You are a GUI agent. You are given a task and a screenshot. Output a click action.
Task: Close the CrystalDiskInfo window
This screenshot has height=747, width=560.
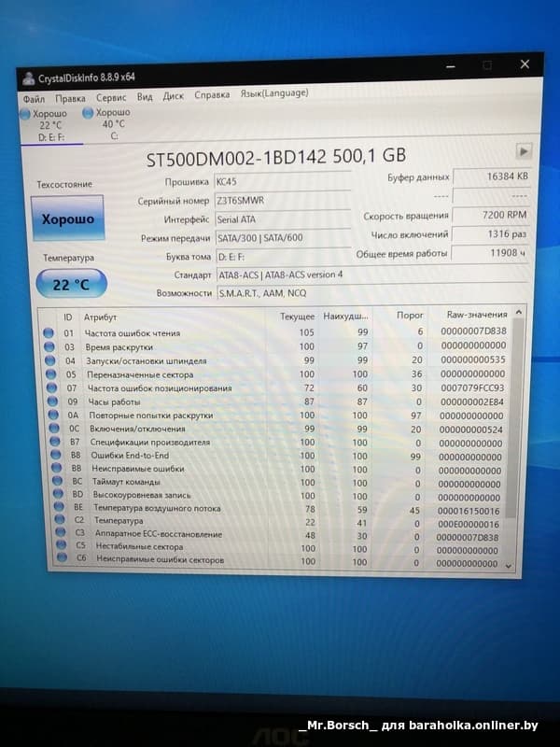(x=525, y=63)
